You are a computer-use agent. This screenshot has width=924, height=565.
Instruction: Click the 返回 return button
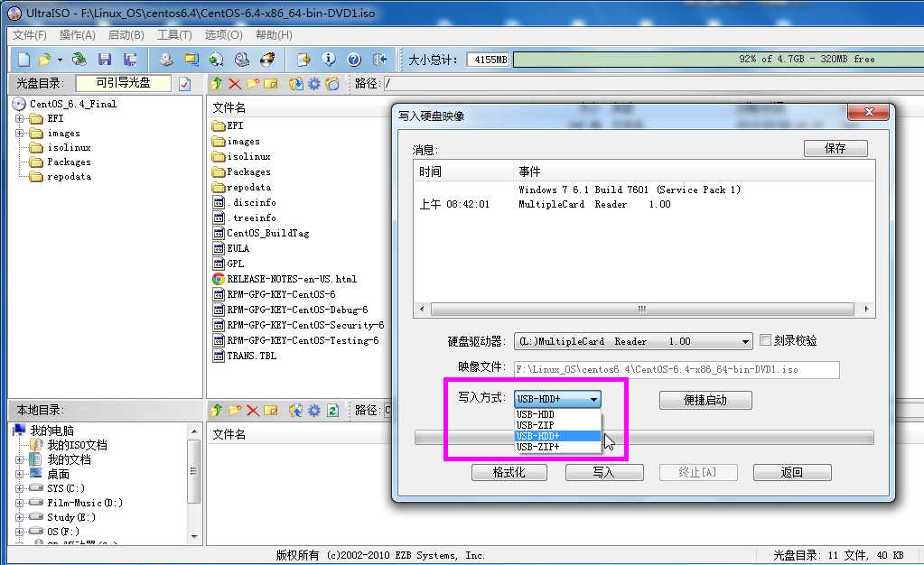pos(792,473)
